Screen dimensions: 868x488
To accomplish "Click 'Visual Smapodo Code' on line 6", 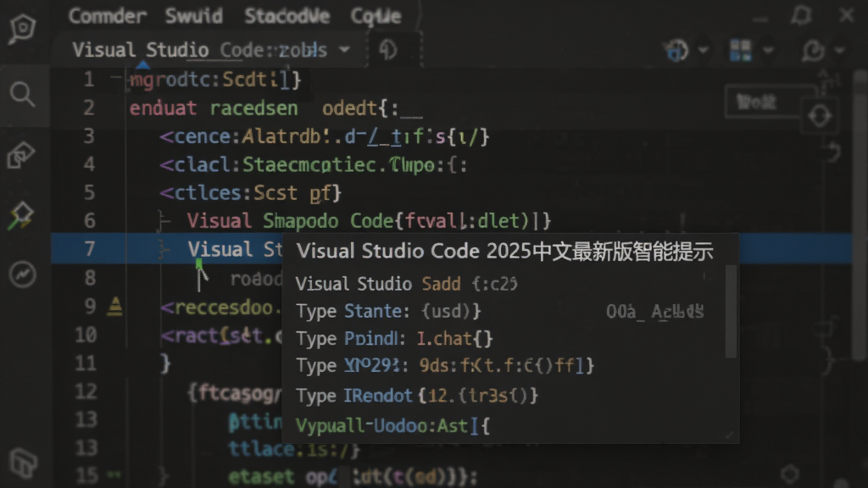I will pos(290,221).
